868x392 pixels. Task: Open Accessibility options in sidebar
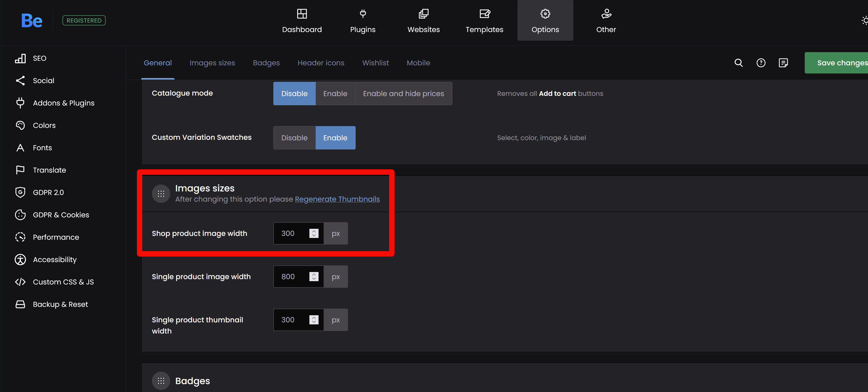click(x=55, y=259)
